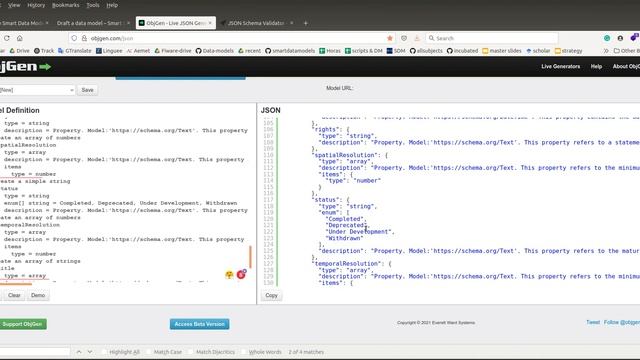This screenshot has height=360, width=640.
Task: Open the Help menu in menu bar
Action: click(112, 5)
